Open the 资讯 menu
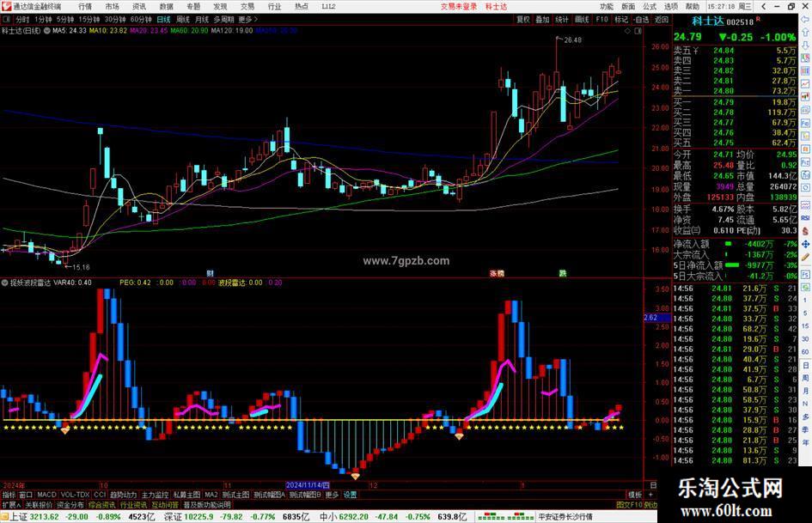The height and width of the screenshot is (523, 812). pos(139,6)
